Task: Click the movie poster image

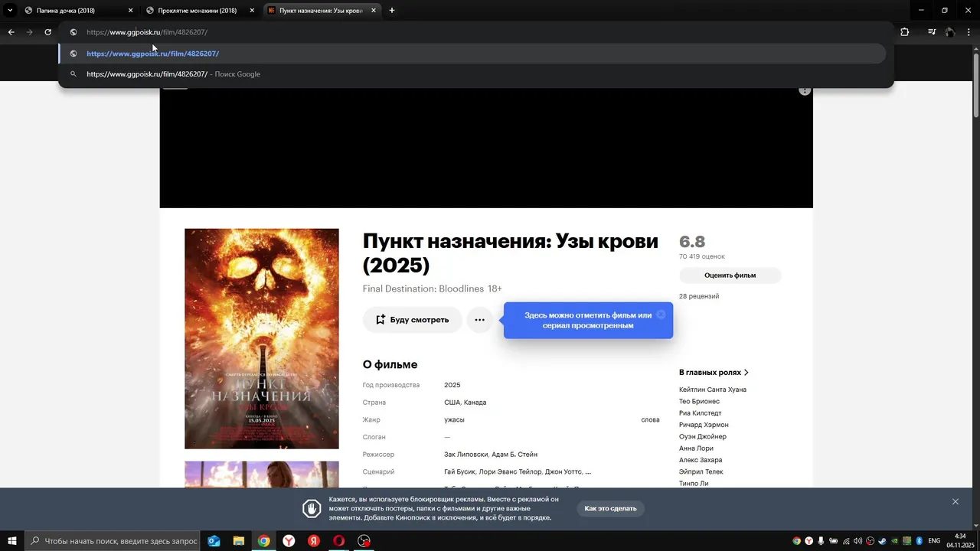Action: coord(262,338)
